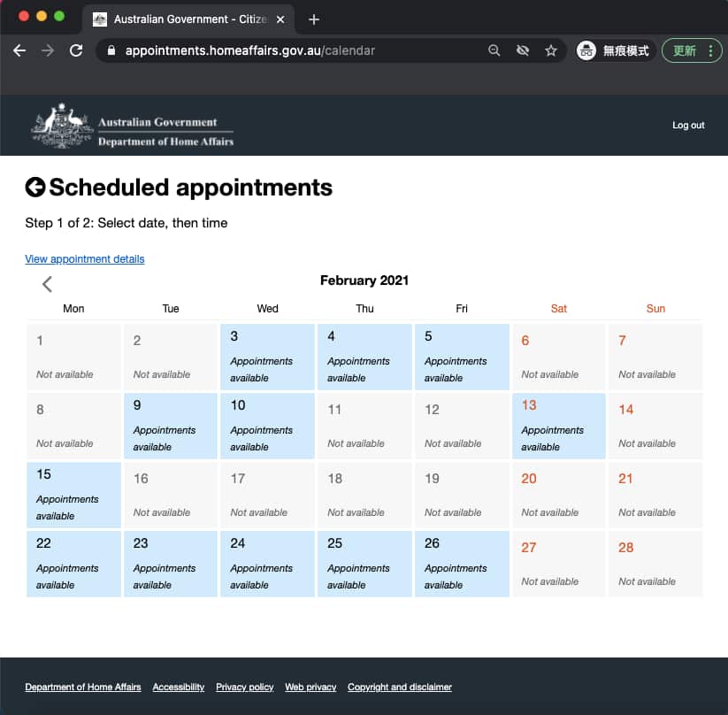Open the incognito profile icon

click(x=586, y=50)
